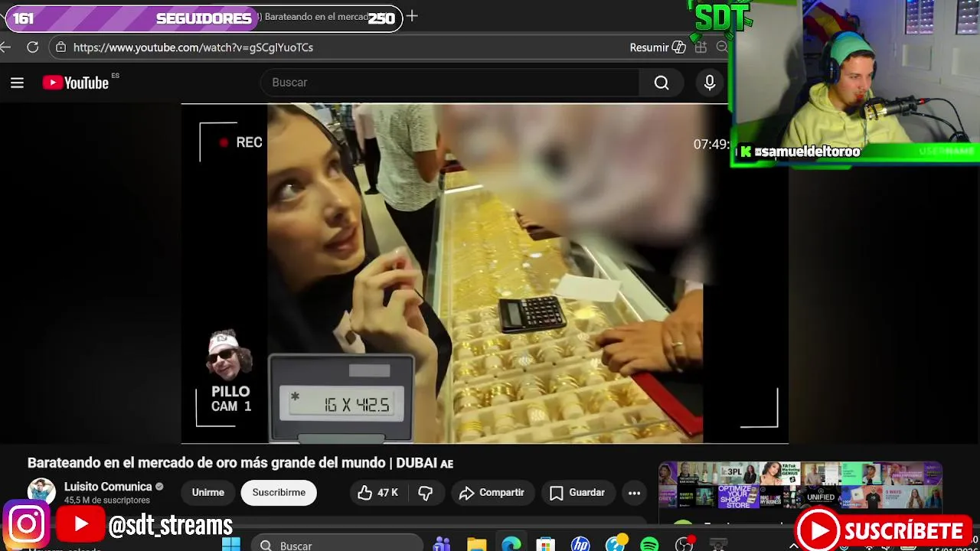Switch to the Barateando en el mercado tab
Image resolution: width=980 pixels, height=551 pixels.
pos(314,17)
